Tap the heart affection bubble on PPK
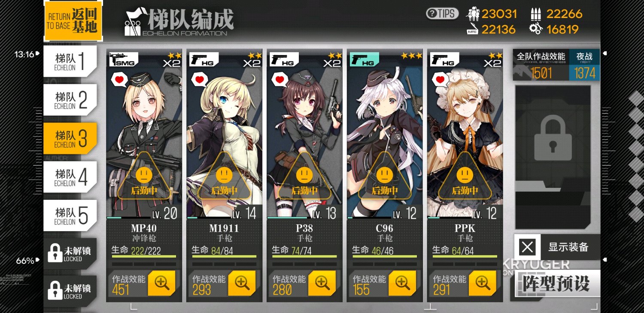644x313 pixels. pyautogui.click(x=440, y=80)
